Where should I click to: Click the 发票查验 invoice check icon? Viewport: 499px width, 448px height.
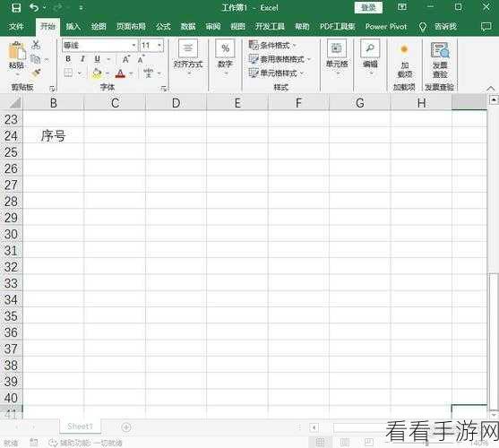[x=440, y=60]
